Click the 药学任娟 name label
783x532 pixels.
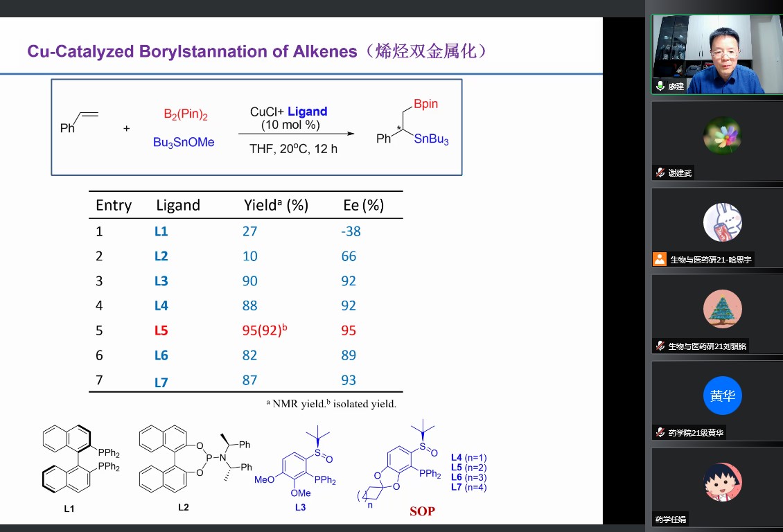(x=671, y=520)
